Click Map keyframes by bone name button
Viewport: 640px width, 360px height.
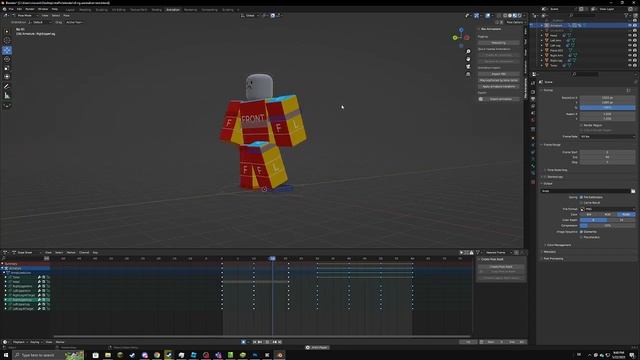click(498, 80)
